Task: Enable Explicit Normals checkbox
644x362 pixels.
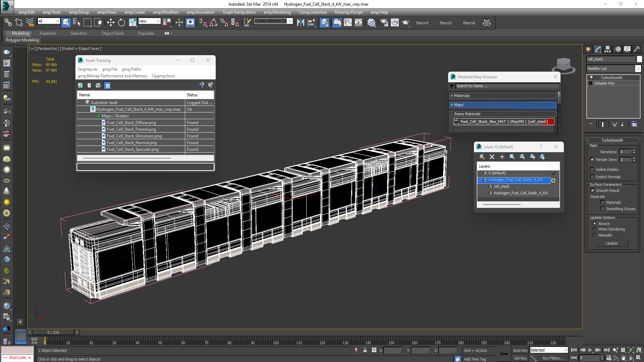Action: [592, 177]
